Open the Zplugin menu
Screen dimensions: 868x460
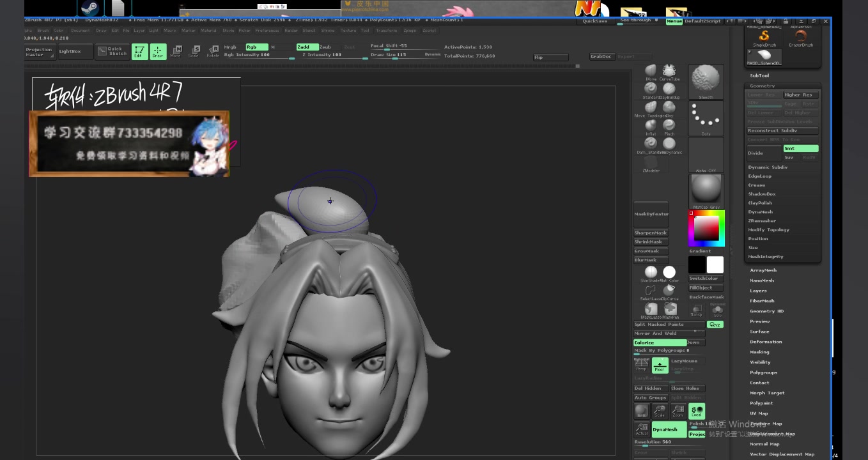click(x=410, y=31)
